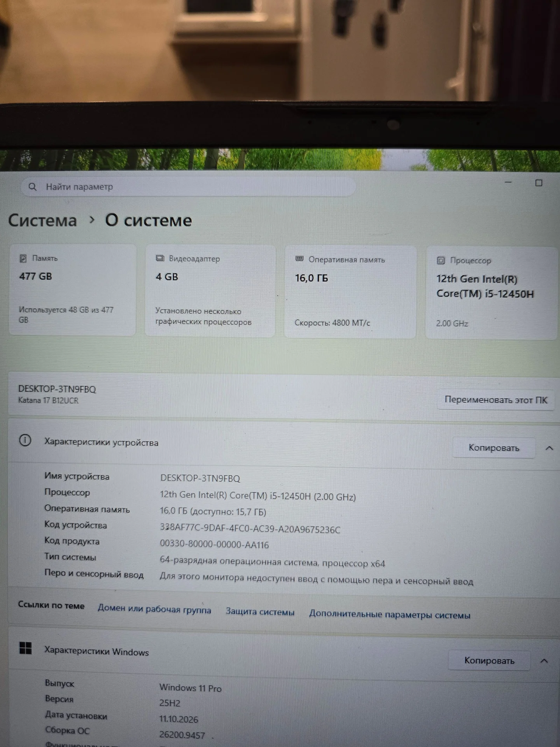560x747 pixels.
Task: Minimize the Settings window
Action: [x=508, y=182]
